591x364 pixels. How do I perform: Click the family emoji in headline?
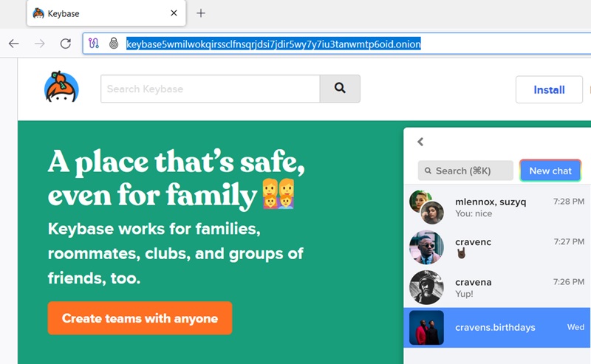tap(279, 193)
